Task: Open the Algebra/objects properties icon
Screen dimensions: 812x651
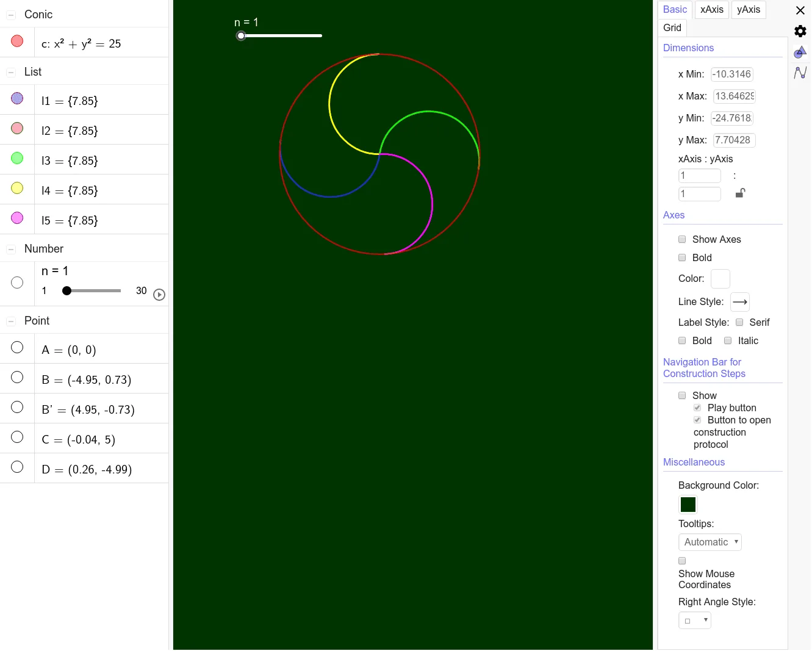Action: (x=800, y=52)
